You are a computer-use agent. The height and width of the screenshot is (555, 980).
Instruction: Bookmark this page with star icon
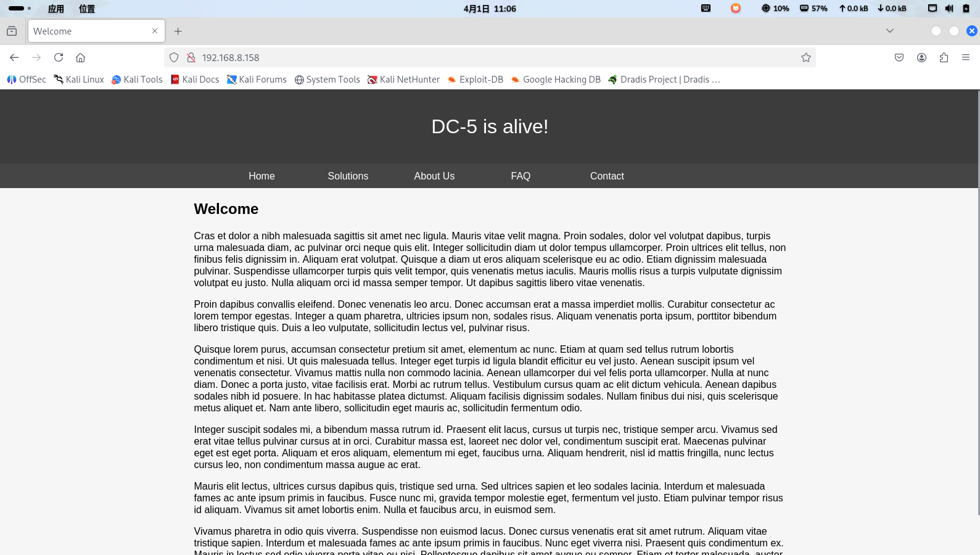(x=805, y=57)
